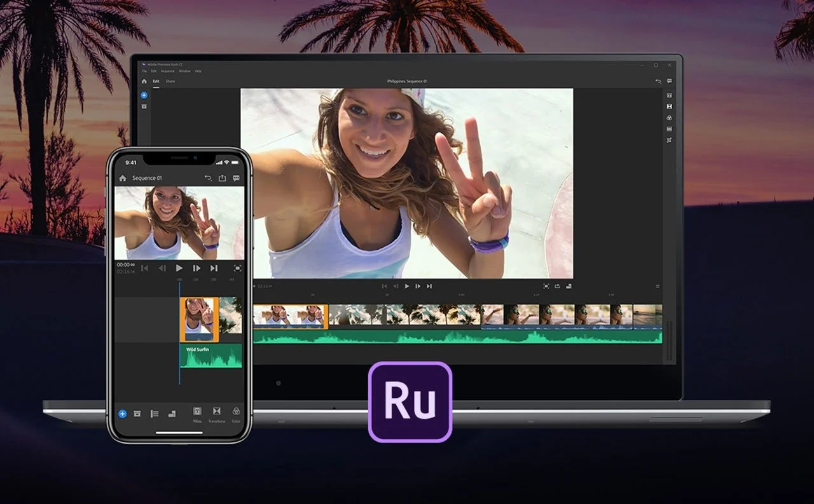Click the green audio waveform in the desktop timeline

(458, 336)
